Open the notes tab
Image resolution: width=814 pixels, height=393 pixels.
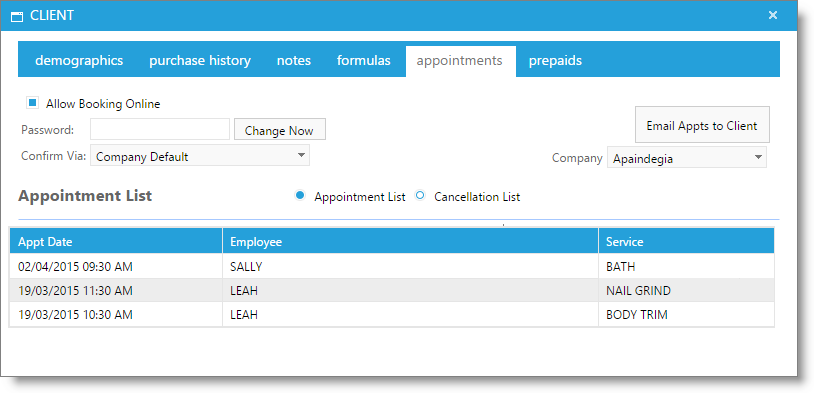point(294,61)
